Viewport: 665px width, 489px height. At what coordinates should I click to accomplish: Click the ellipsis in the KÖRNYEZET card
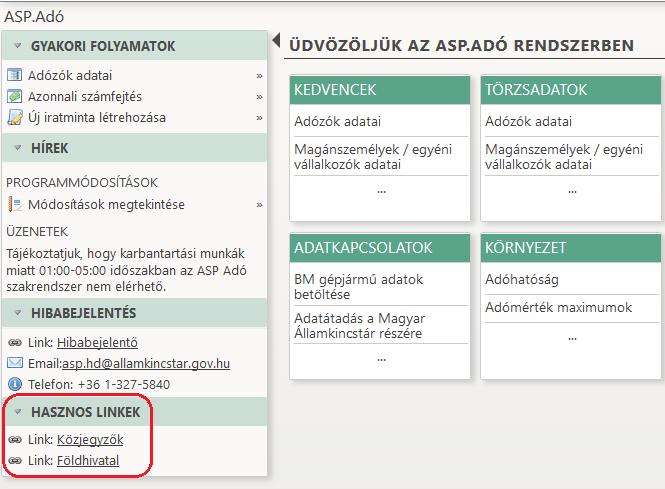[x=572, y=339]
